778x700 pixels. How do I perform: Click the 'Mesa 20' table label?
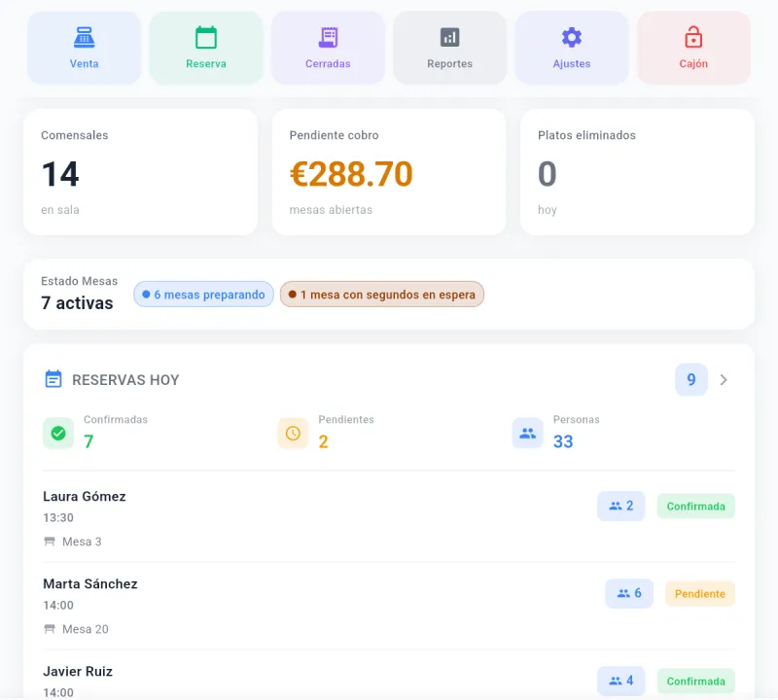(x=86, y=629)
